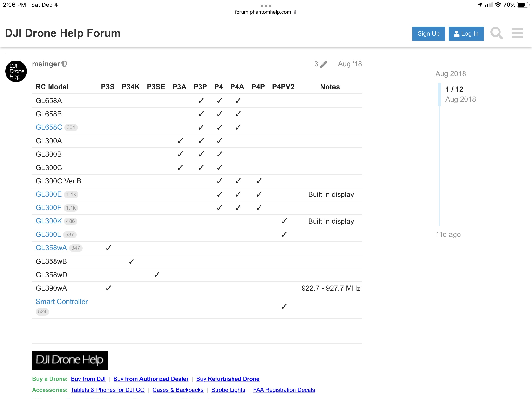Open the hamburger menu icon

click(x=517, y=33)
